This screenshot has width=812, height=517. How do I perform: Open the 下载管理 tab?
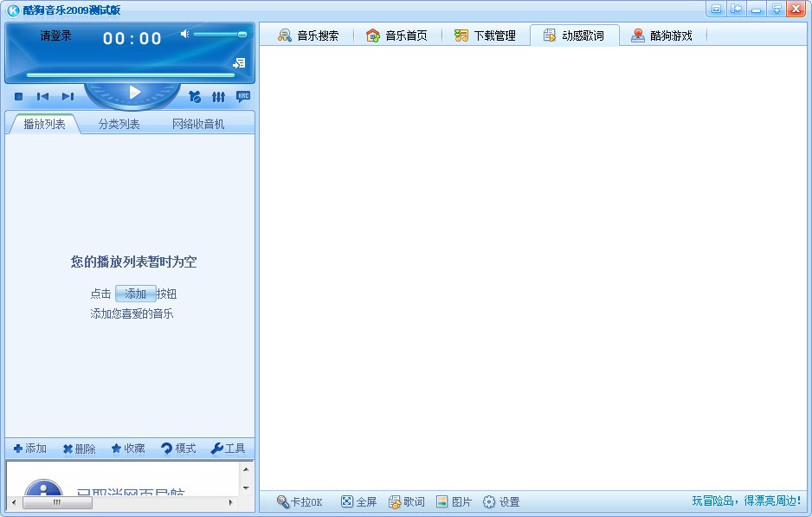click(x=485, y=36)
